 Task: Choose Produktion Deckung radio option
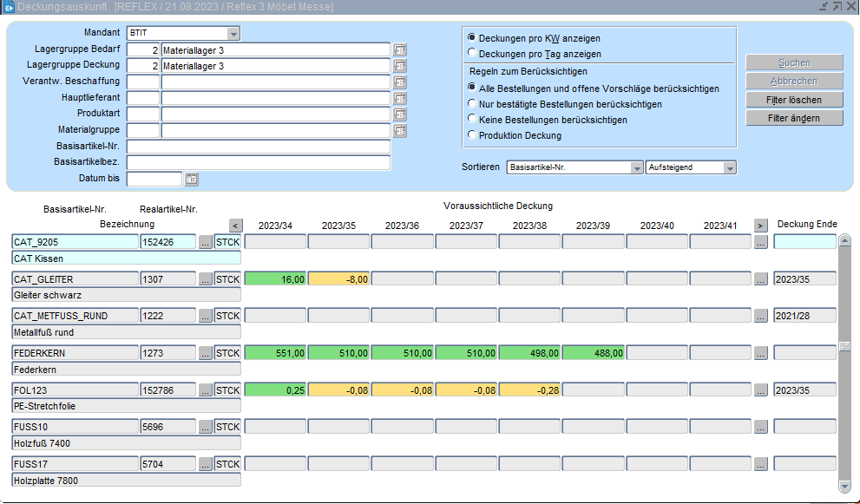point(471,135)
